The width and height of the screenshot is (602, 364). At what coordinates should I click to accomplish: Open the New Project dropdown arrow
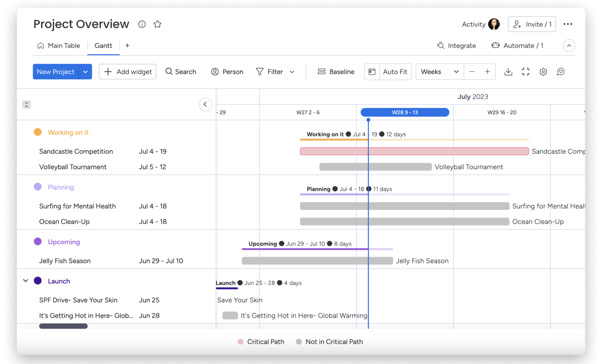(x=85, y=71)
